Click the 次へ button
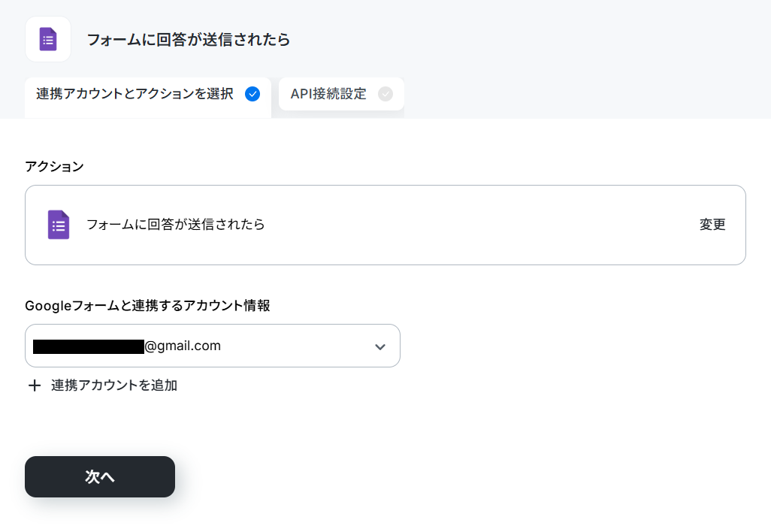The height and width of the screenshot is (532, 771). [100, 476]
